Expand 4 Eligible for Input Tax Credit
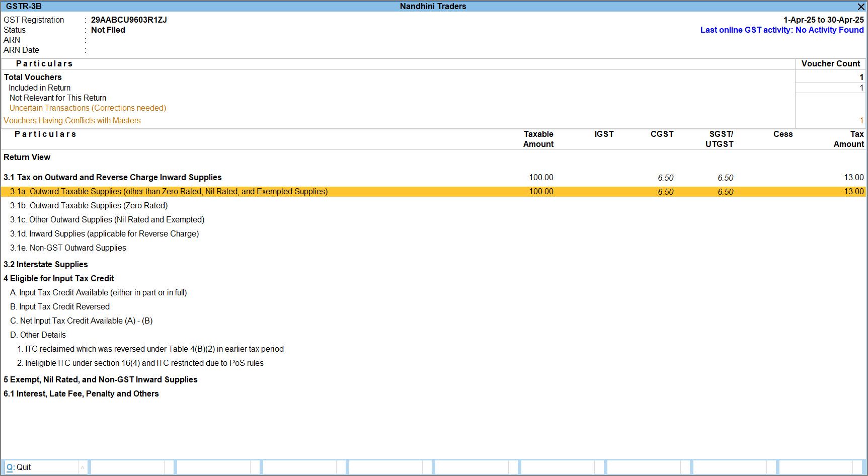Image resolution: width=868 pixels, height=476 pixels. pyautogui.click(x=59, y=279)
